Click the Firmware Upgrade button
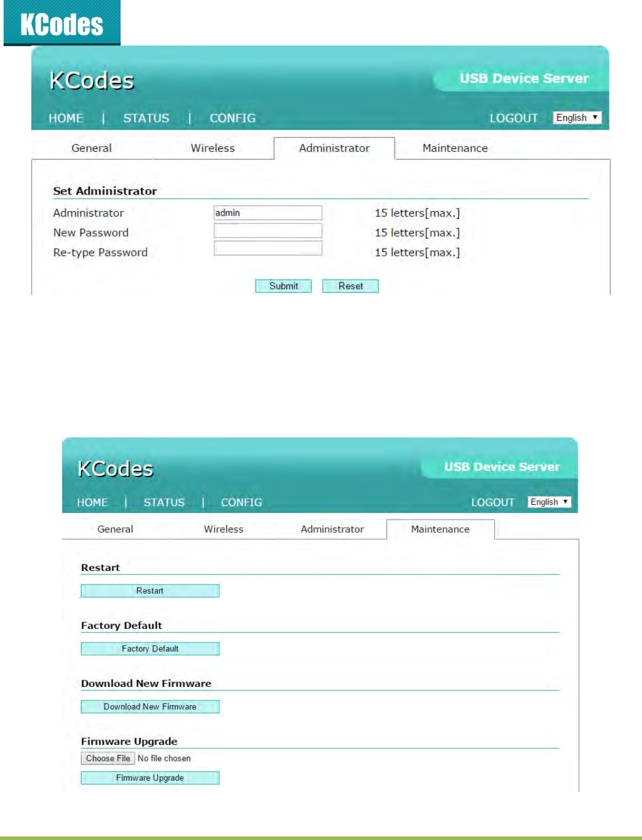642x840 pixels. (150, 778)
